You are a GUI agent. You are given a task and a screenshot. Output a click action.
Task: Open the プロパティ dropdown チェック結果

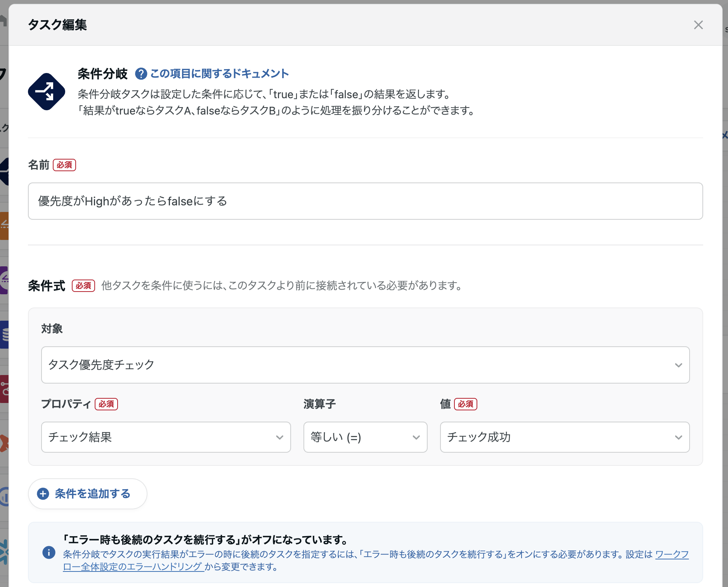point(166,437)
